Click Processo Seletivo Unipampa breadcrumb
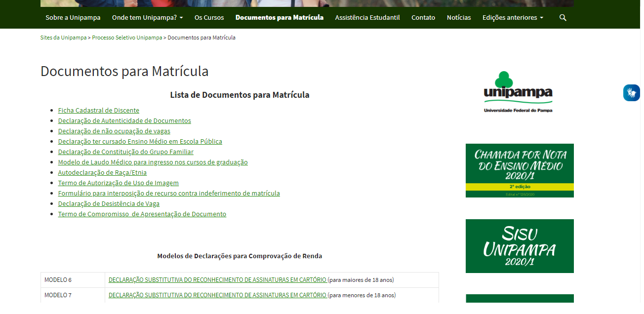This screenshot has height=314, width=644. 127,38
